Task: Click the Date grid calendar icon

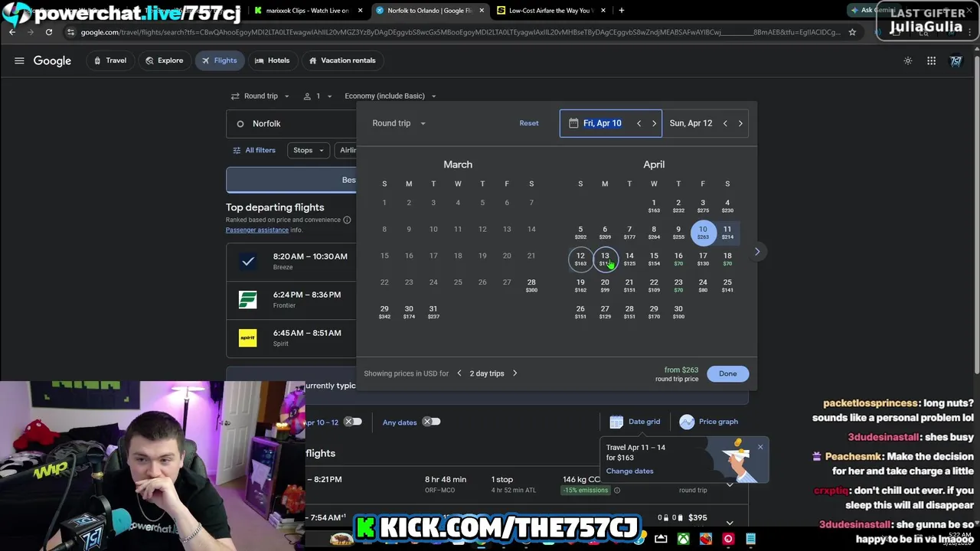Action: coord(616,422)
